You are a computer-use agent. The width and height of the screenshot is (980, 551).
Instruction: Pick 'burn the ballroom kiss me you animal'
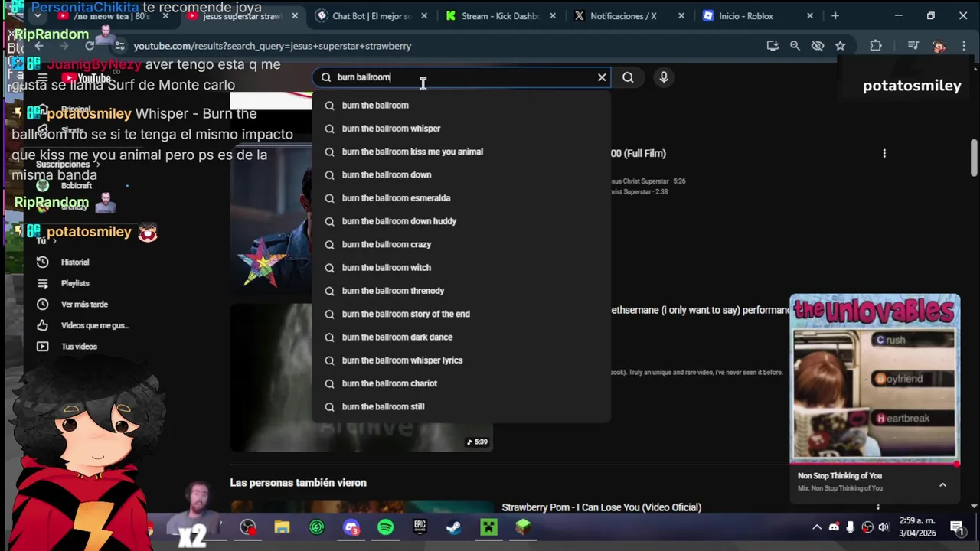point(461,152)
